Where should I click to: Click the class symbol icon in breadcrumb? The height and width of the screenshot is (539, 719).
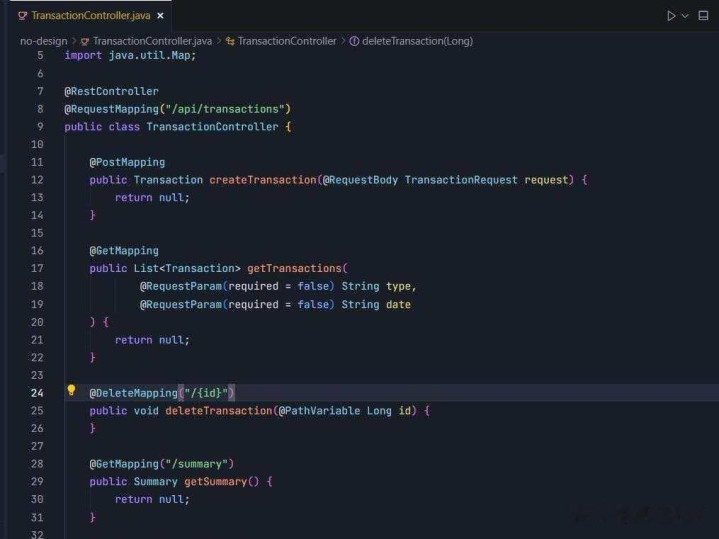tap(230, 41)
